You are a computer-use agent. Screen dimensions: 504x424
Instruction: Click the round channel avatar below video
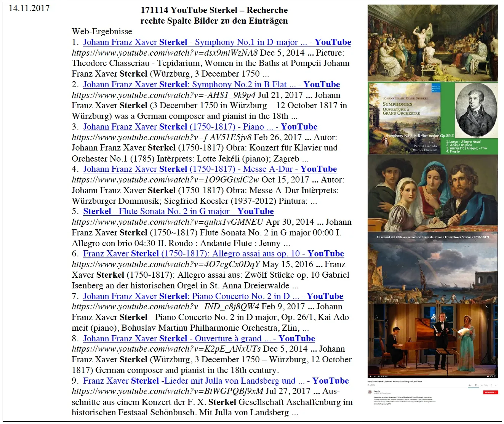pyautogui.click(x=370, y=392)
